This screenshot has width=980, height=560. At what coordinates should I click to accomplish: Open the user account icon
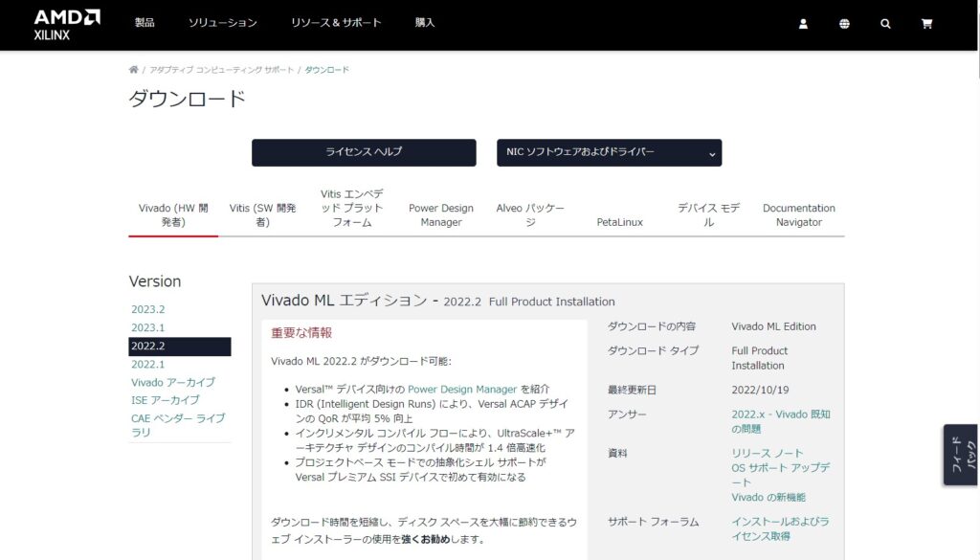(x=803, y=24)
